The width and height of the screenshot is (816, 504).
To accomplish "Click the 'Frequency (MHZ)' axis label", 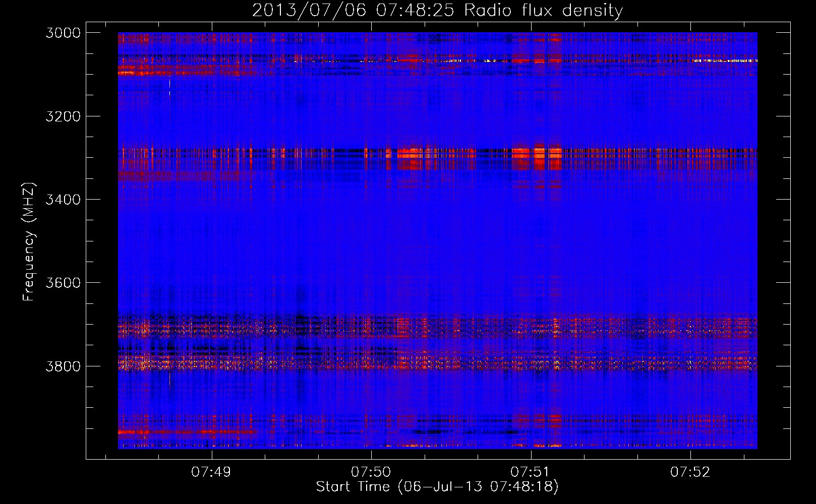I will point(29,241).
